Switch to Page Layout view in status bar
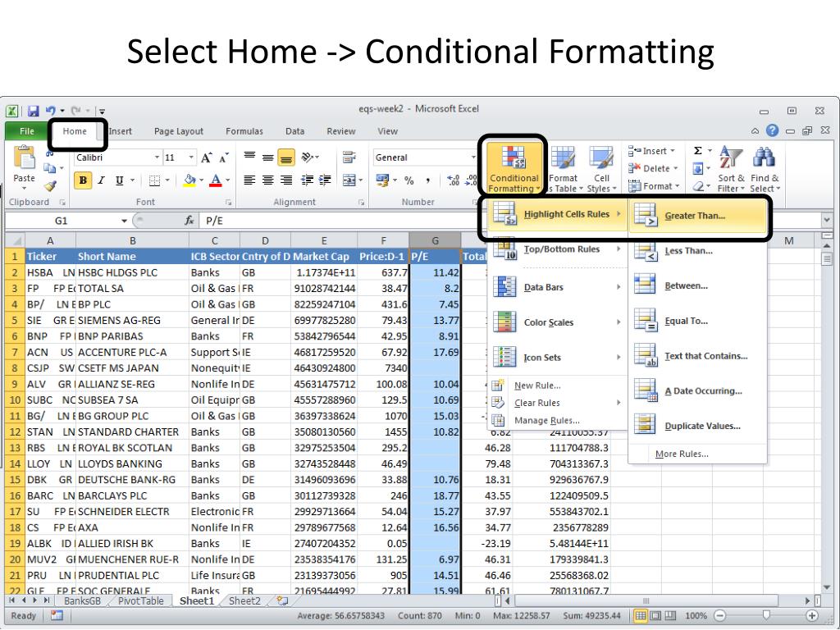Screen dimensions: 840x630 pyautogui.click(x=655, y=615)
